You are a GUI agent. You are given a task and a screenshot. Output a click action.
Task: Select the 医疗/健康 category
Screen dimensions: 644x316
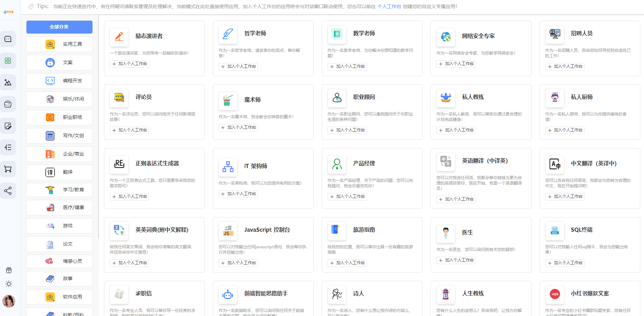59,207
